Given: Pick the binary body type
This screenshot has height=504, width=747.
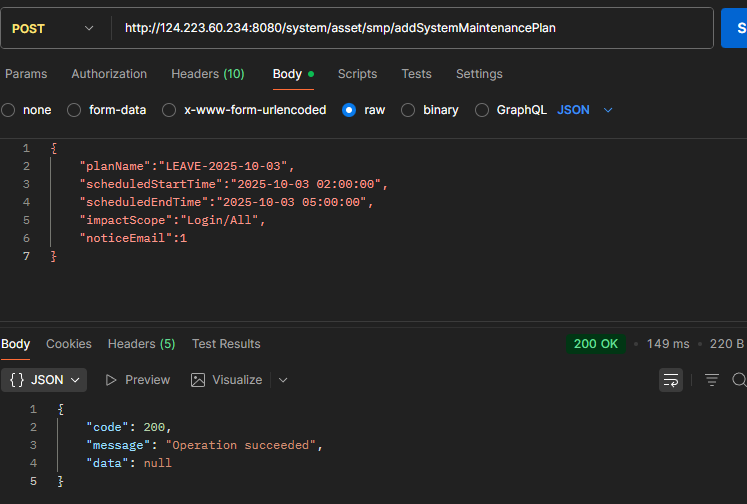Looking at the screenshot, I should (x=408, y=110).
